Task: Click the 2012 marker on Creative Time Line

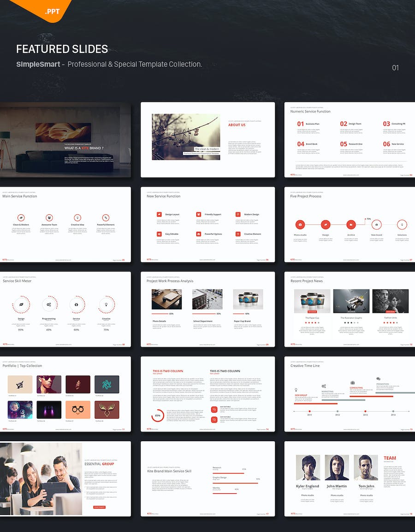Action: [337, 412]
